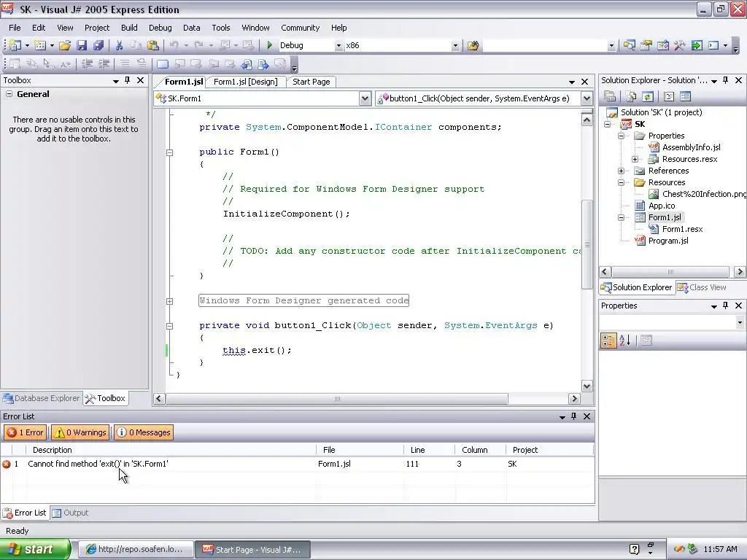Click the Save All icon
This screenshot has width=747, height=560.
point(98,45)
